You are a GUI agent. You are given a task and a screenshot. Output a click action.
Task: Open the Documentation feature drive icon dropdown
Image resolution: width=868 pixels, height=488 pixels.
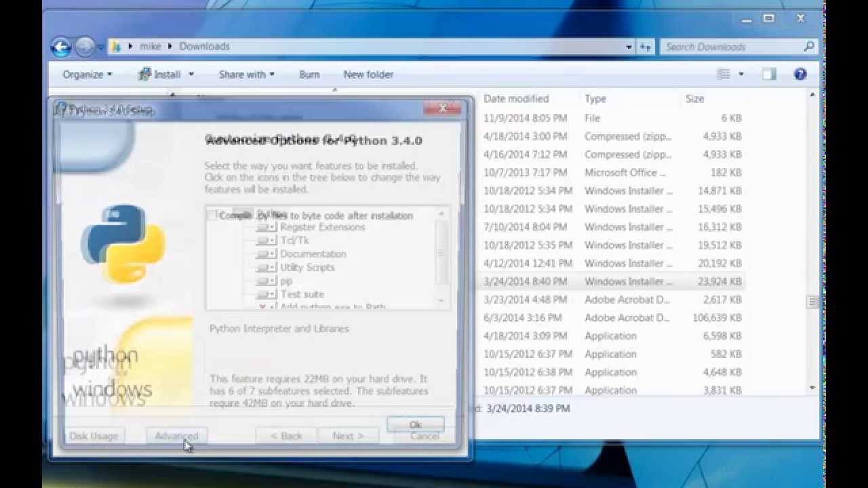click(x=266, y=254)
